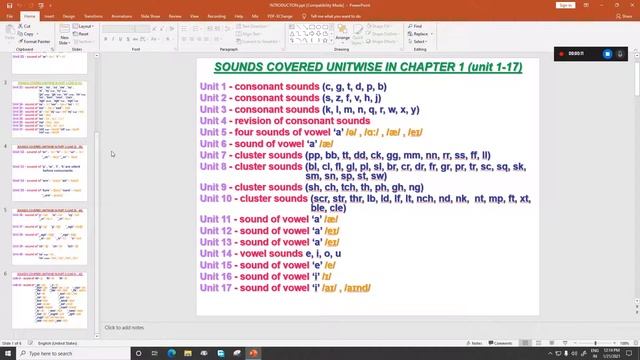The width and height of the screenshot is (640, 360).
Task: Click the Cortana circle icon on taskbar
Action: [x=138, y=353]
